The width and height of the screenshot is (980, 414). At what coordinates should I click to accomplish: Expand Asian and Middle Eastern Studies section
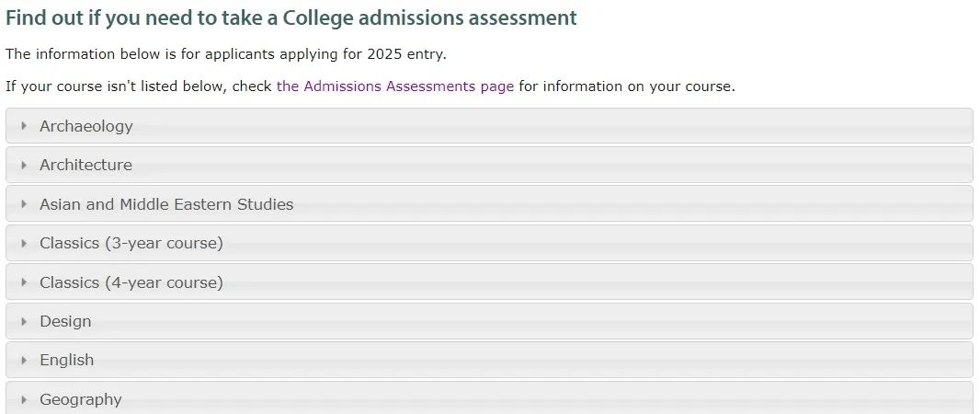click(166, 204)
